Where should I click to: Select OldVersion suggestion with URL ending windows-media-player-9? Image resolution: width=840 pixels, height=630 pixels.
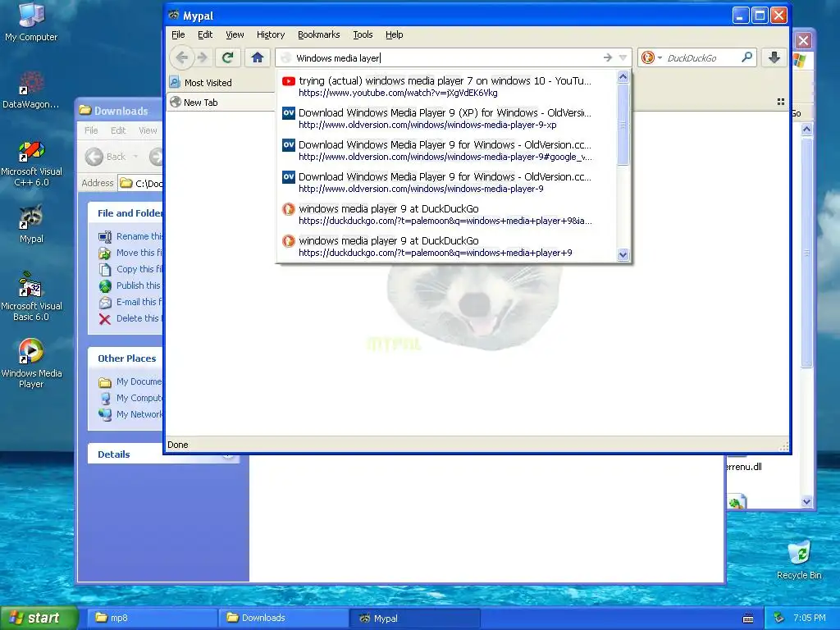click(x=447, y=182)
